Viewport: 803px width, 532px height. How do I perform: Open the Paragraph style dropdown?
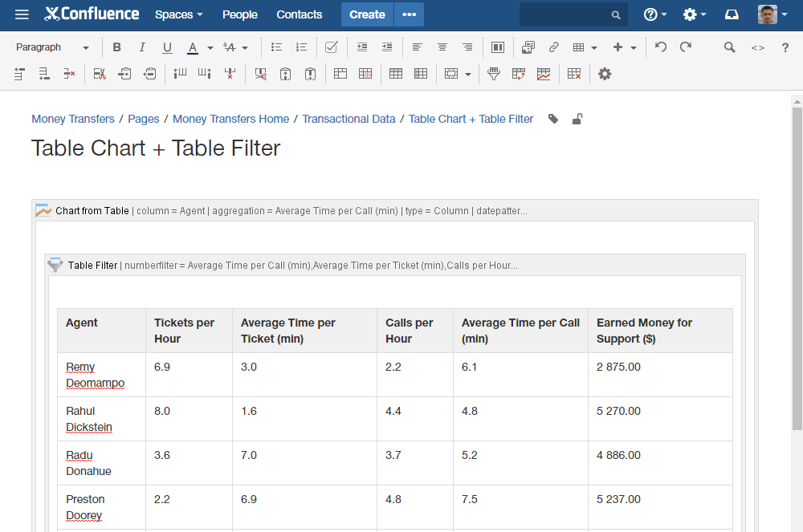point(52,47)
